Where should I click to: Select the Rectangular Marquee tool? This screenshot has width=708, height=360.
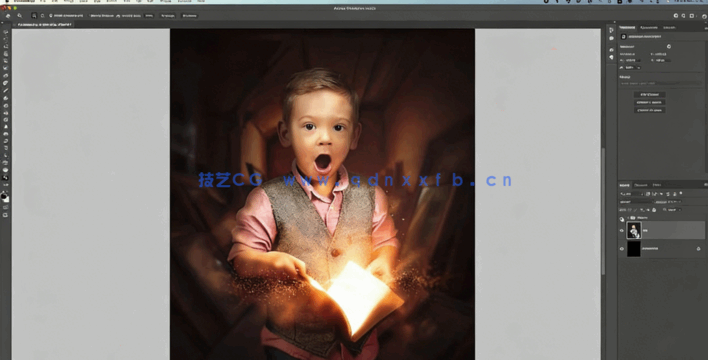tap(5, 39)
